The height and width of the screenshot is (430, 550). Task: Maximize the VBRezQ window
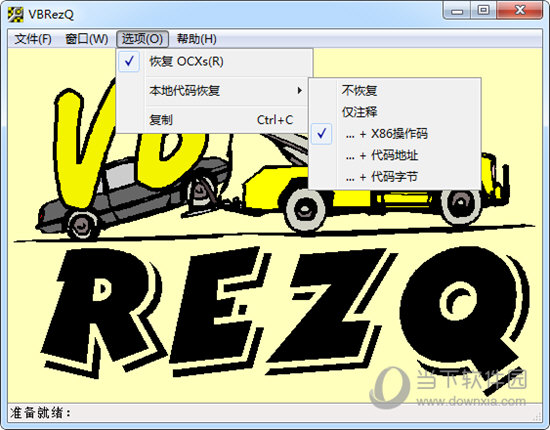click(x=483, y=11)
